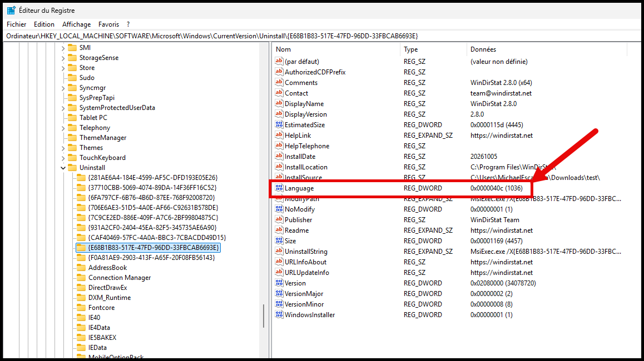Open the Affichage menu

[x=76, y=24]
